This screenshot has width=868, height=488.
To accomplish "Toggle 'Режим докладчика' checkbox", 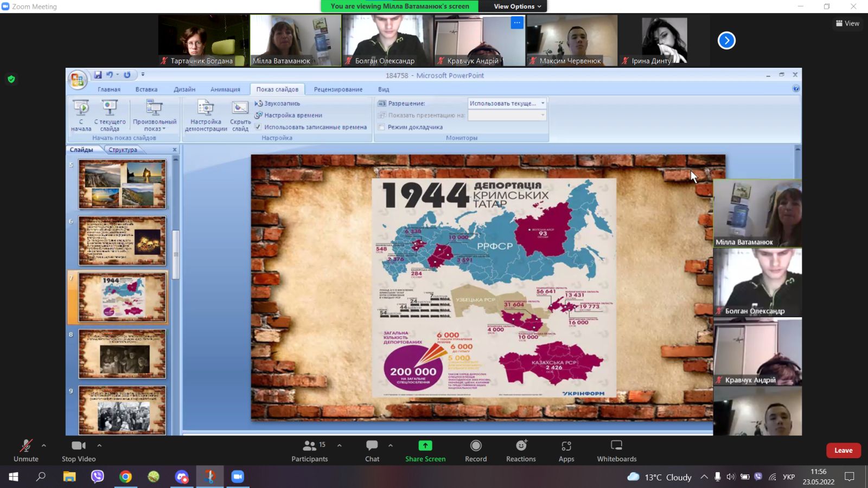I will click(x=381, y=127).
